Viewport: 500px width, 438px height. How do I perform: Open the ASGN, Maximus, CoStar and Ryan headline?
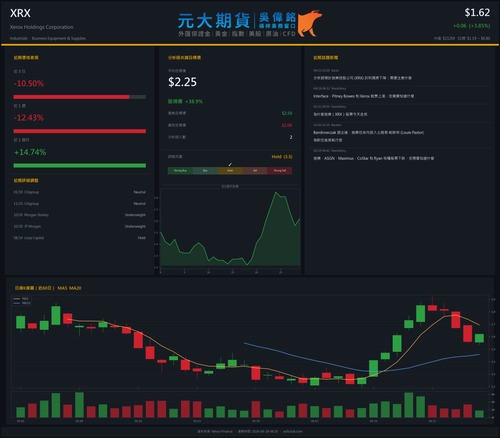[373, 158]
